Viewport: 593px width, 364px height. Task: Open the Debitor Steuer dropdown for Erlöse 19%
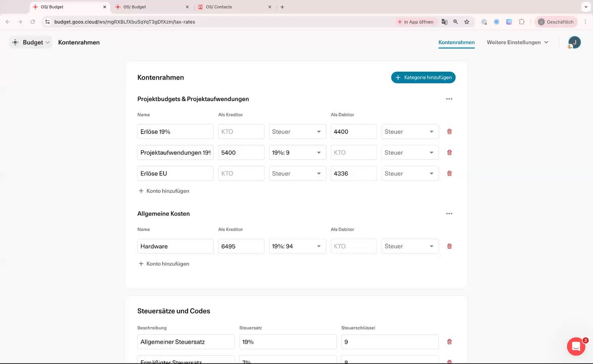pos(410,131)
